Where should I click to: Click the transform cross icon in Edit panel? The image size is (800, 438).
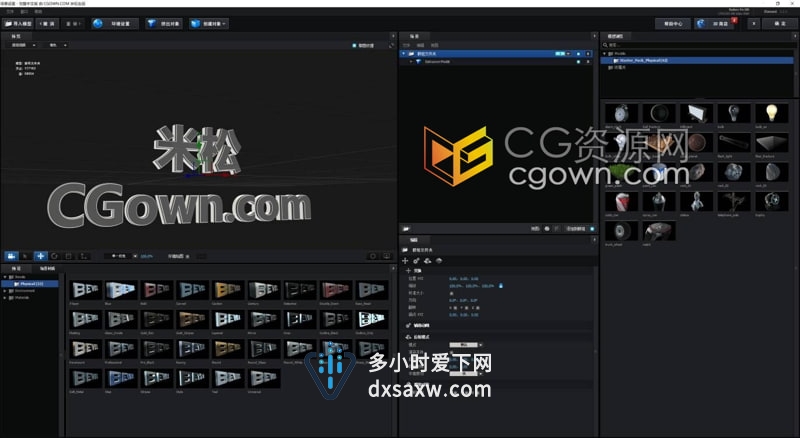[405, 260]
